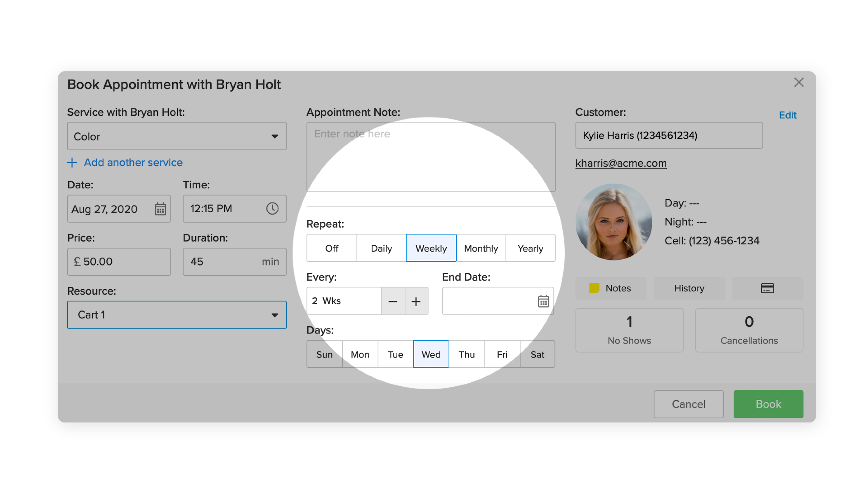Increase weeks with the plus button

[x=416, y=301]
